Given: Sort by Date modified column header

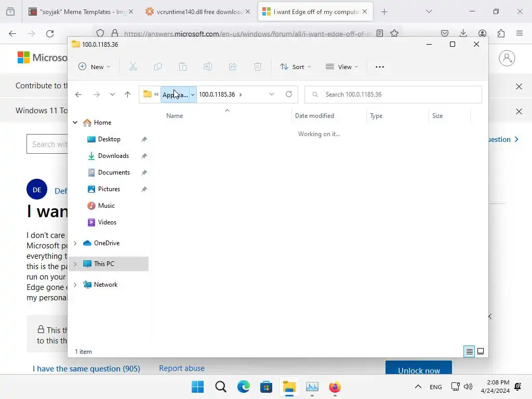Looking at the screenshot, I should (314, 116).
